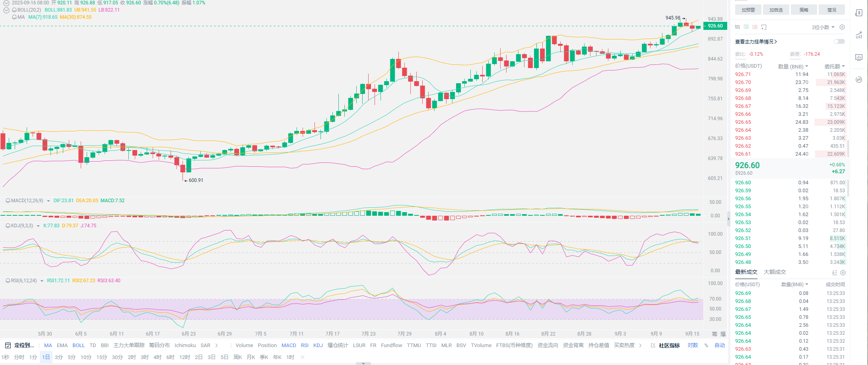The image size is (868, 365).
Task: Toggle the 对数 logarithmic scale option
Action: click(x=693, y=345)
